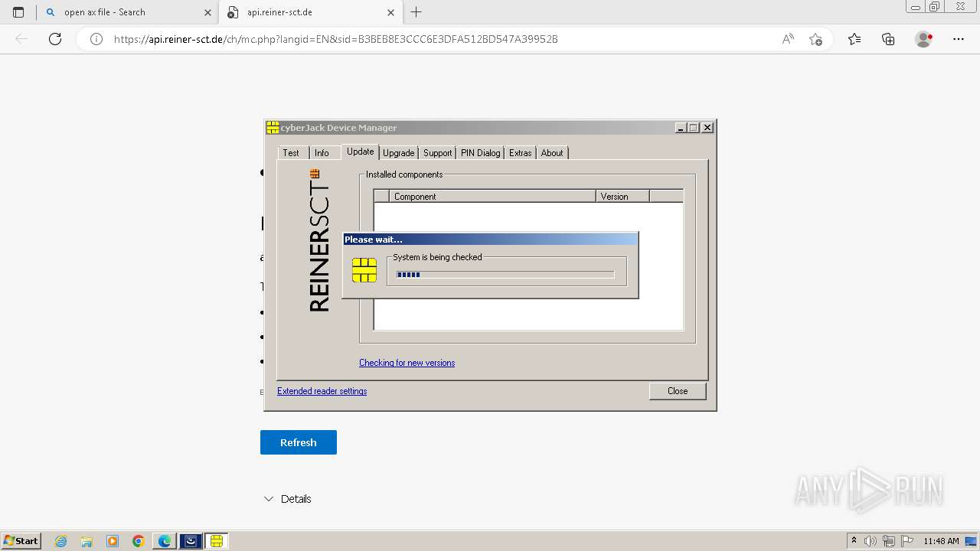The height and width of the screenshot is (551, 980).
Task: Switch to the Support tab
Action: (437, 153)
